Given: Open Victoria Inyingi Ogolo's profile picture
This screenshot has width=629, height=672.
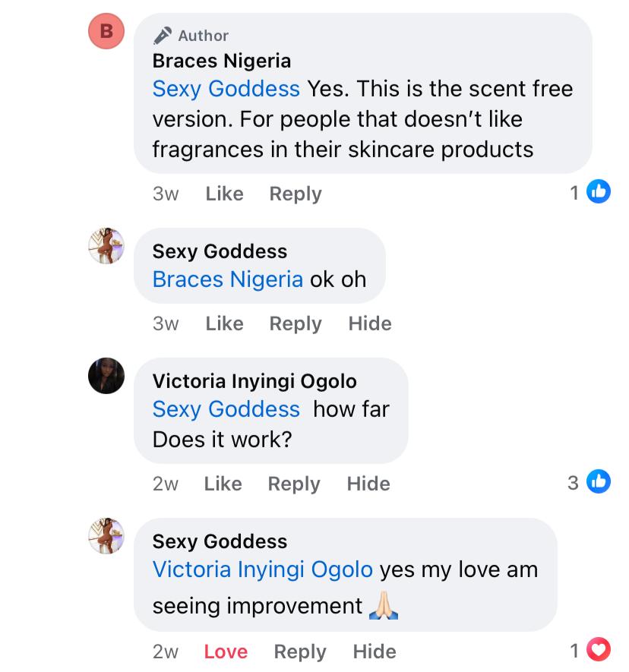Looking at the screenshot, I should pyautogui.click(x=106, y=376).
